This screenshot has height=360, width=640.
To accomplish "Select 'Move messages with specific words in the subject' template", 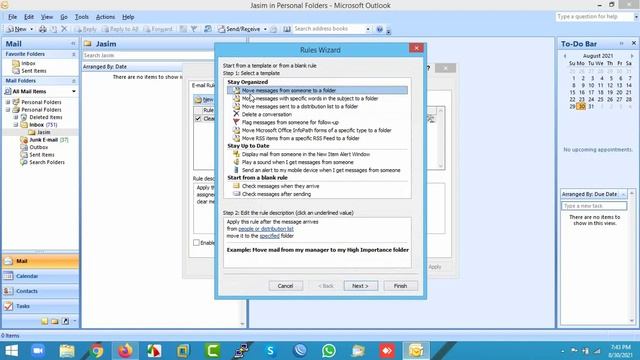I will pyautogui.click(x=310, y=98).
